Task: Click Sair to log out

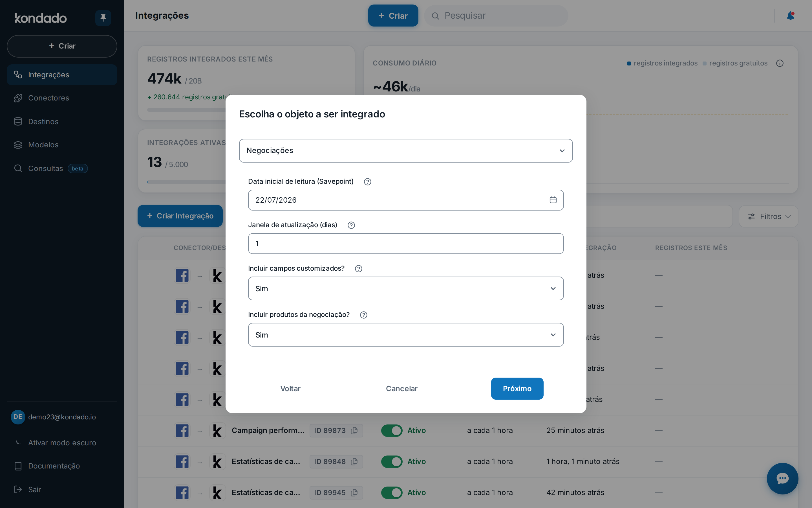Action: (62, 490)
